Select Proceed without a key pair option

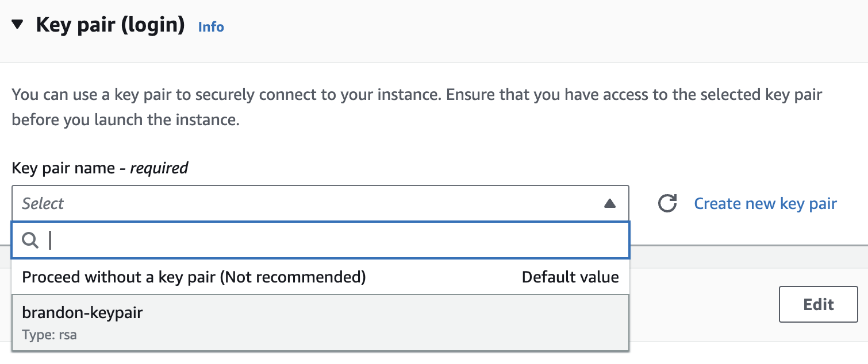194,277
